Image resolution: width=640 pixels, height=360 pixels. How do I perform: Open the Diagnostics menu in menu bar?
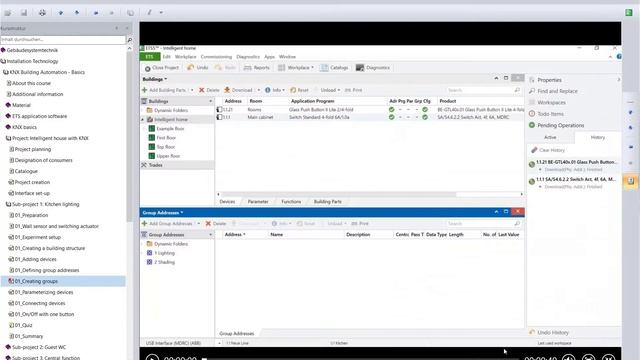248,57
